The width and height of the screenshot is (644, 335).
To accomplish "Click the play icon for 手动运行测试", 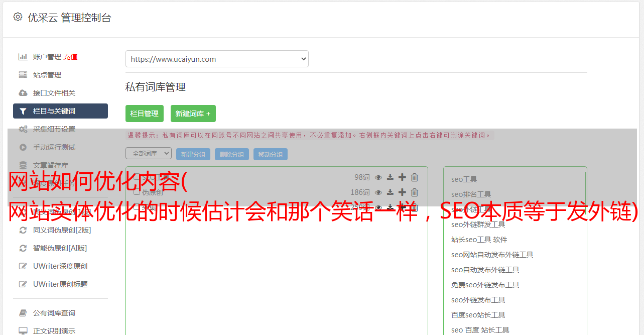I will click(x=23, y=147).
